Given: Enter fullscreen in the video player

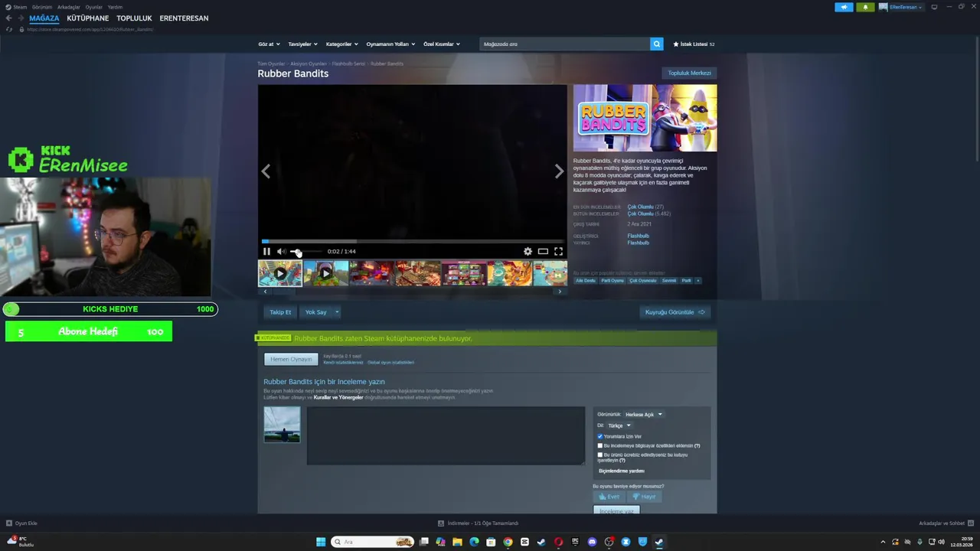Looking at the screenshot, I should pyautogui.click(x=558, y=251).
